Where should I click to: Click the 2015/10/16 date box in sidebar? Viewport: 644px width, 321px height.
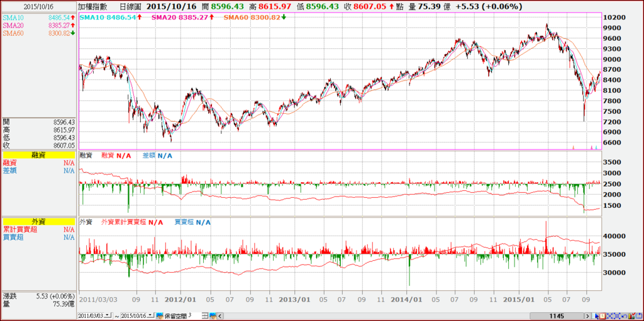[38, 7]
